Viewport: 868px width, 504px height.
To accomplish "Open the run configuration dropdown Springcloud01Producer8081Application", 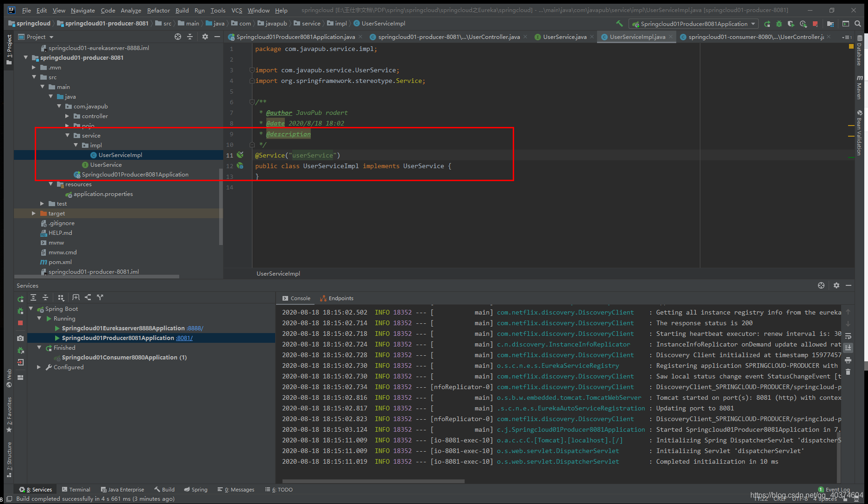I will pyautogui.click(x=694, y=24).
